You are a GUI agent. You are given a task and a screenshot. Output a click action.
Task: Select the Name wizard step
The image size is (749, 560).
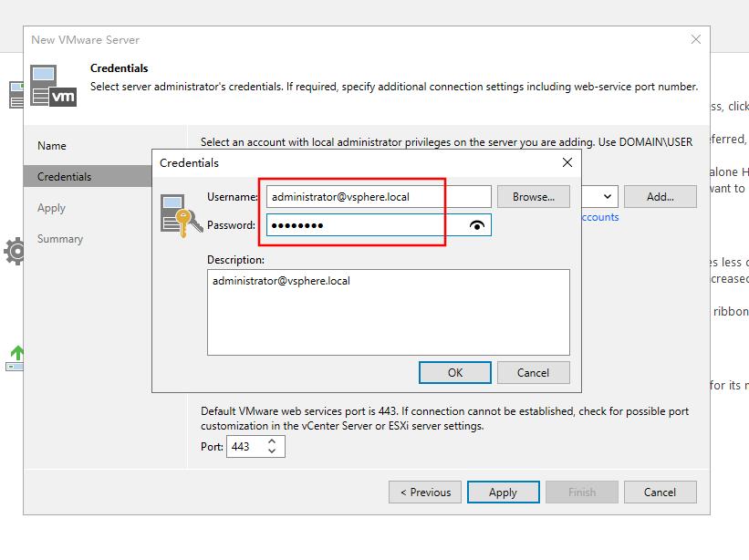pyautogui.click(x=52, y=146)
